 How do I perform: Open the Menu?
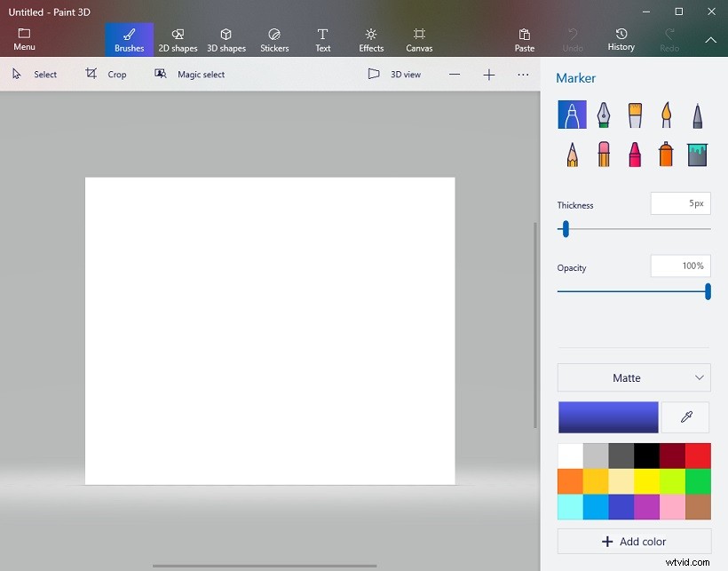point(23,37)
